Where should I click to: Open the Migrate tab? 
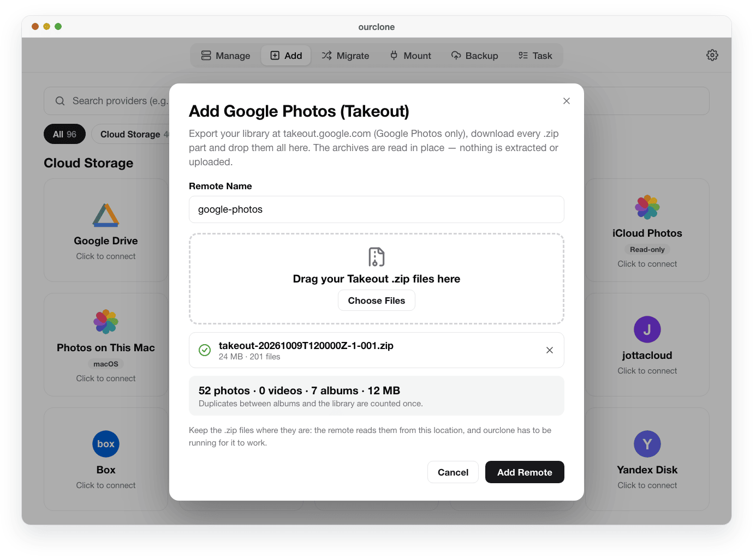[x=346, y=56]
